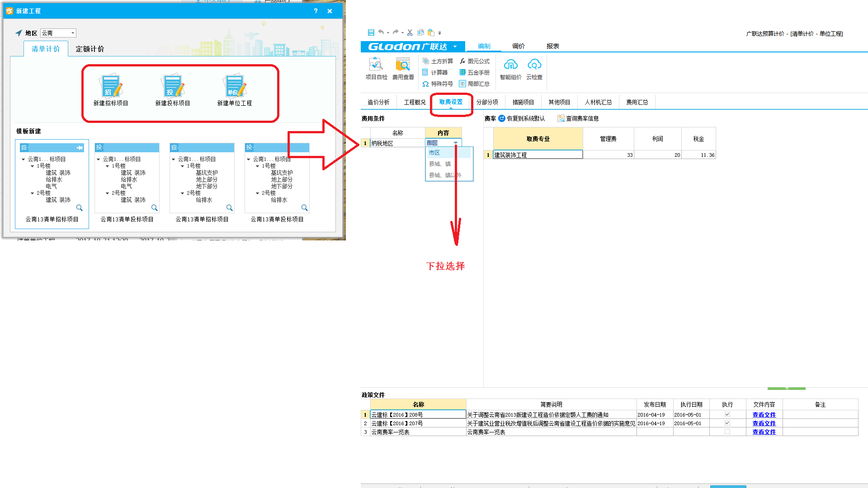The width and height of the screenshot is (868, 488).
Task: Go to the 人材机汇总 tab
Action: [x=598, y=102]
